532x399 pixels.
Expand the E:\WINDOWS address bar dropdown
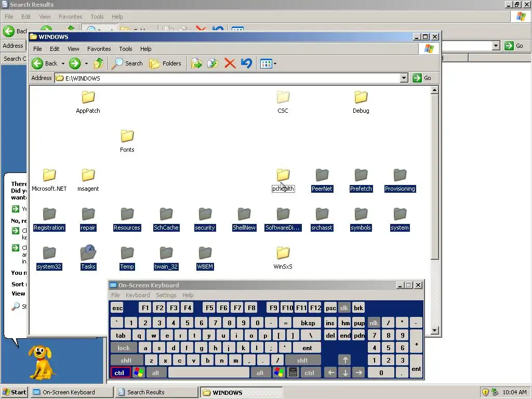404,78
